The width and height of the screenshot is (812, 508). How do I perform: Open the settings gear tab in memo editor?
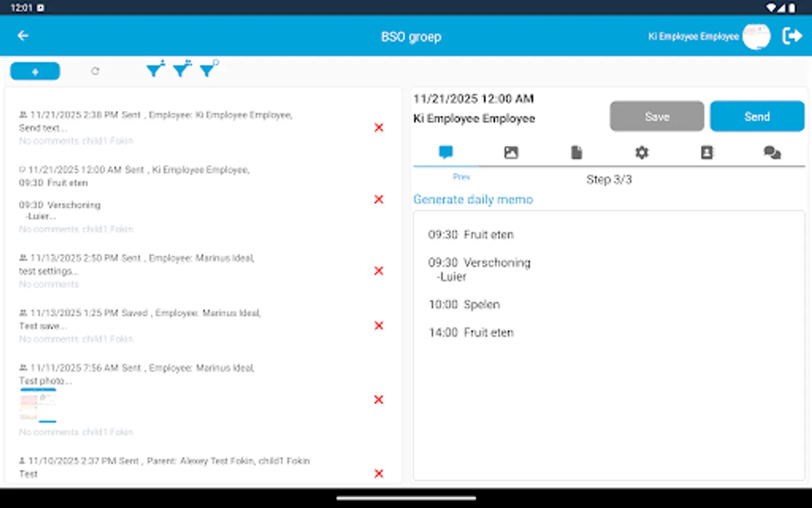tap(642, 152)
